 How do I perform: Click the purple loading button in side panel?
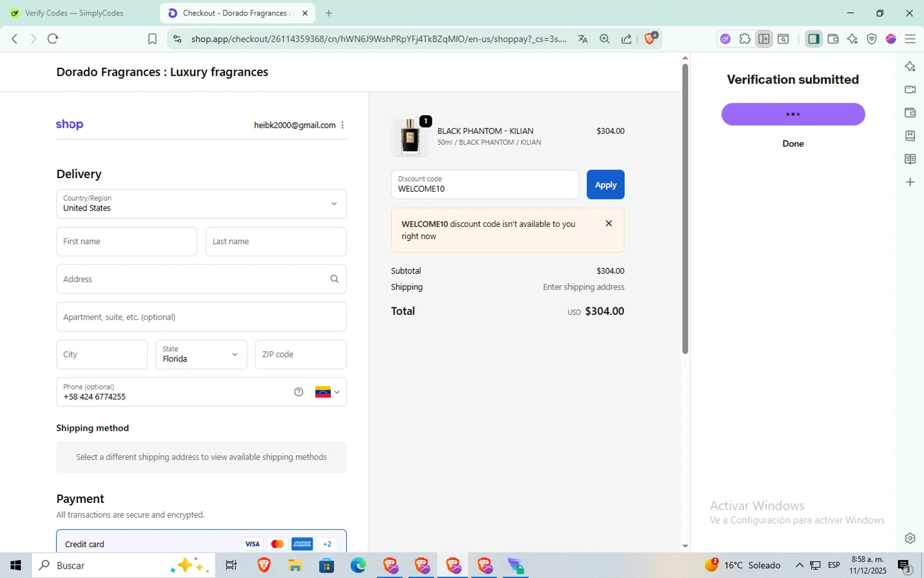(x=793, y=114)
